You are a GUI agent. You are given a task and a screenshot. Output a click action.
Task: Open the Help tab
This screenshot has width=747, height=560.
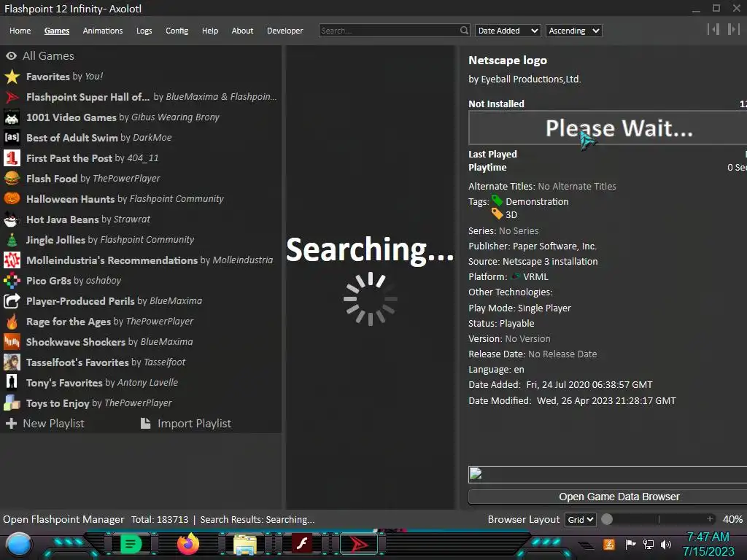[x=209, y=31]
